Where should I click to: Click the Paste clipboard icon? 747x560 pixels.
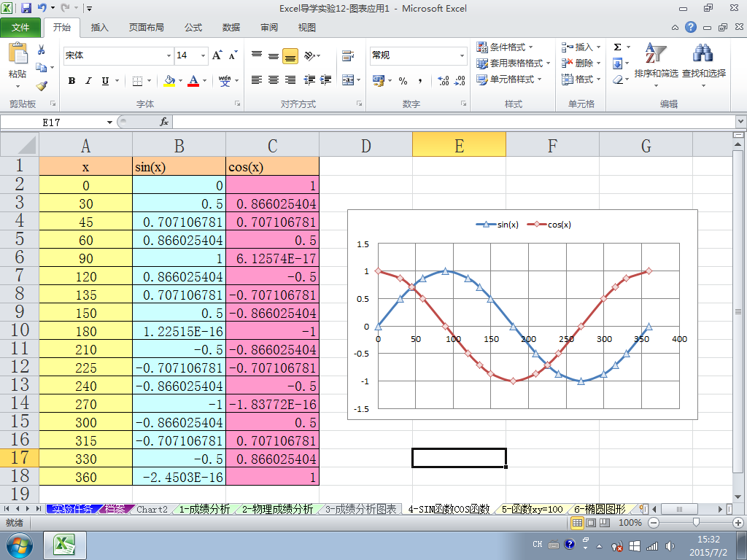[18, 53]
